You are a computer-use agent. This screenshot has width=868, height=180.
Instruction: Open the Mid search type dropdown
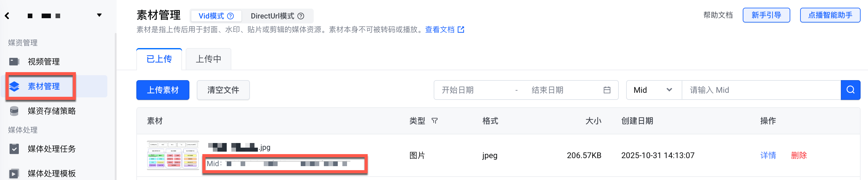point(653,90)
